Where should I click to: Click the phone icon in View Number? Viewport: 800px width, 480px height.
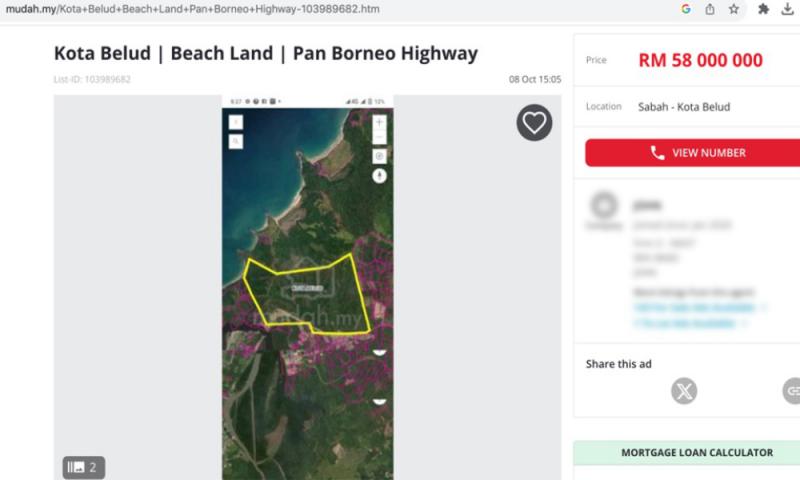pos(657,153)
